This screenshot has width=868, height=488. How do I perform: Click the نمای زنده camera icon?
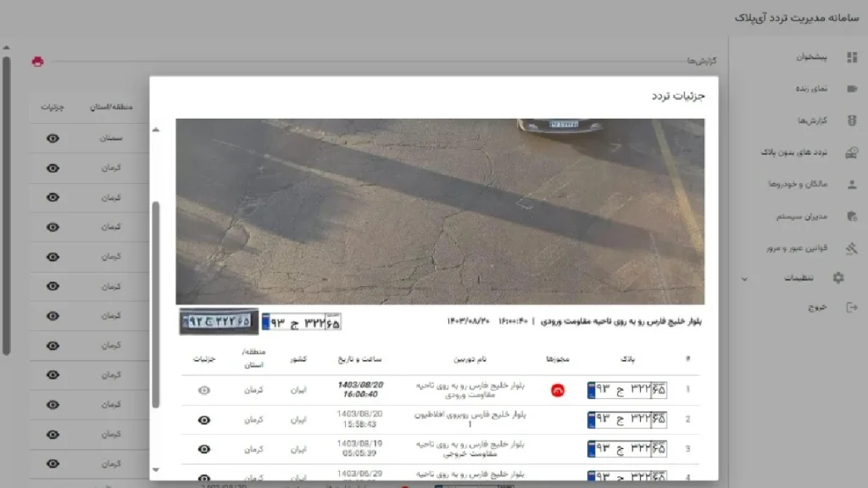851,88
